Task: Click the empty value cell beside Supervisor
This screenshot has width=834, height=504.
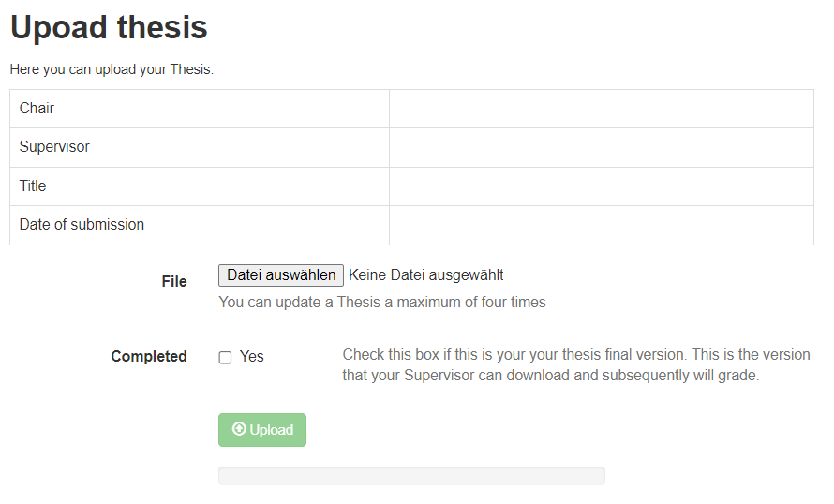Action: [601, 148]
